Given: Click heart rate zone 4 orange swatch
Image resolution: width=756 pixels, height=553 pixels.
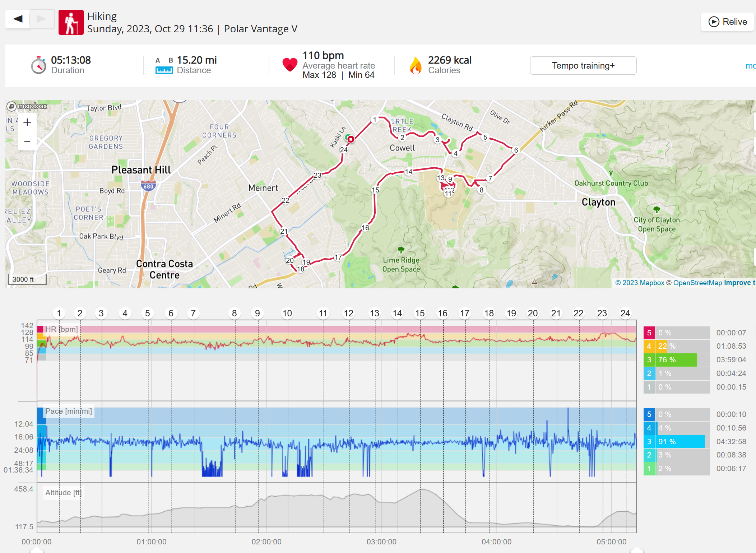Looking at the screenshot, I should tap(649, 346).
